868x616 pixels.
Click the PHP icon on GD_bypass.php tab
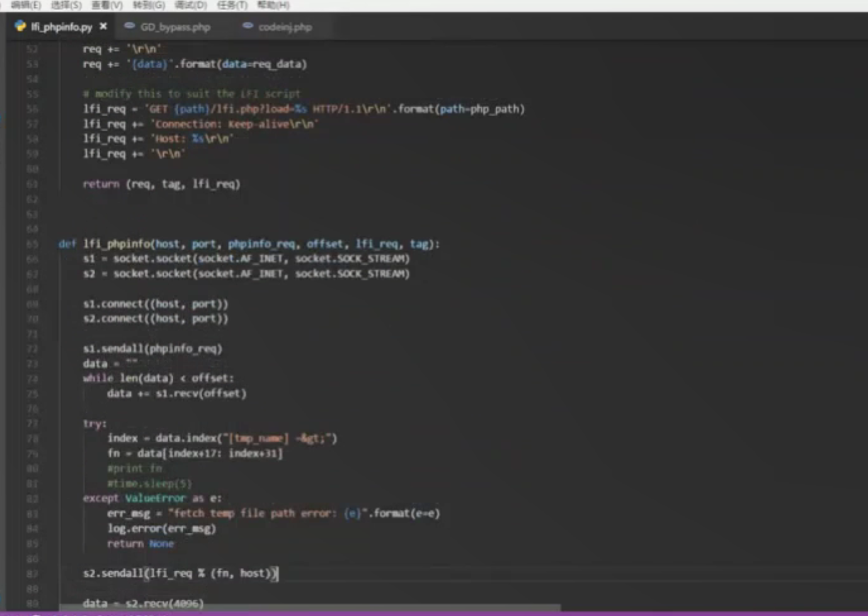click(130, 26)
